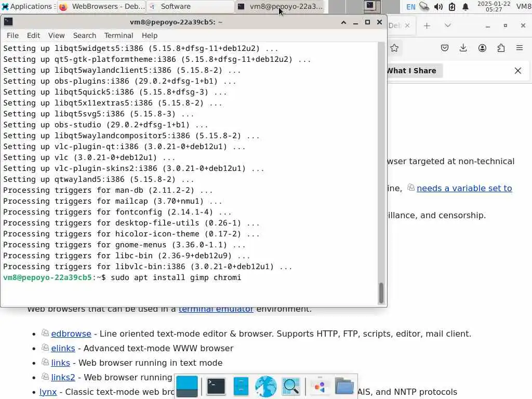Open the notifications bell icon
532x399 pixels.
click(x=465, y=7)
